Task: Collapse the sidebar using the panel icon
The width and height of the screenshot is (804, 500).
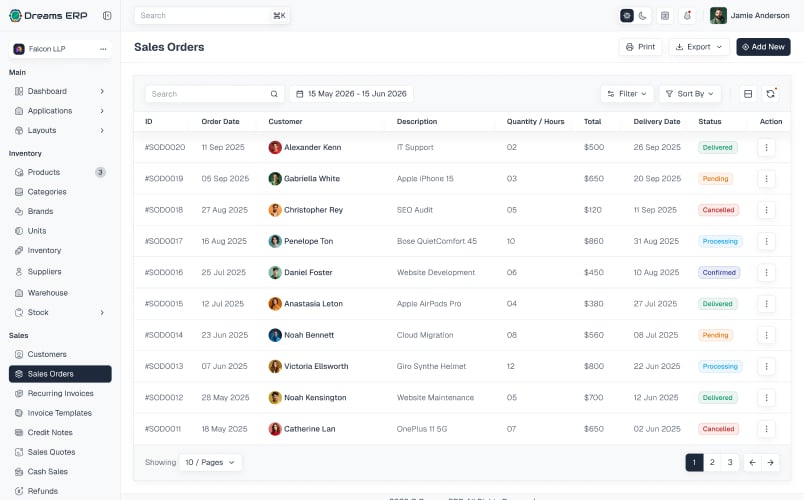Action: coord(107,15)
